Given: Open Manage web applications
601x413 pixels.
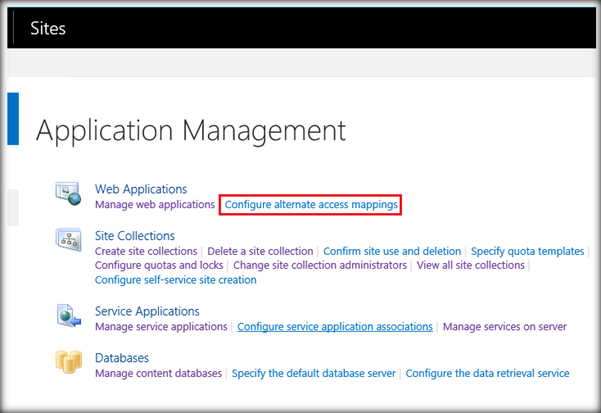Looking at the screenshot, I should coord(155,204).
